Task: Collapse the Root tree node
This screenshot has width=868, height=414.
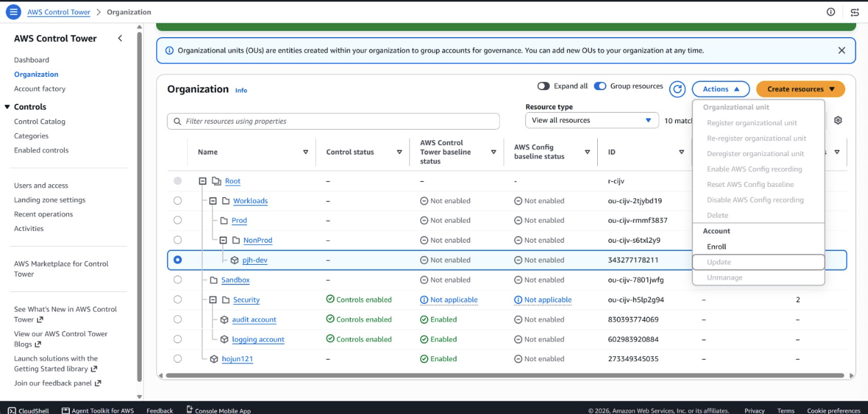Action: click(203, 181)
